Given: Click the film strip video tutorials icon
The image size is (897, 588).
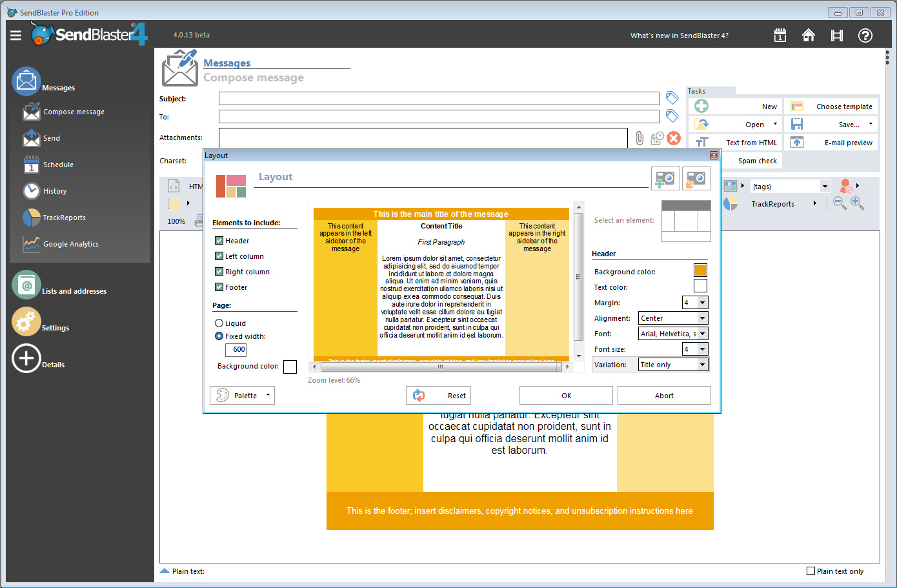Looking at the screenshot, I should (836, 35).
